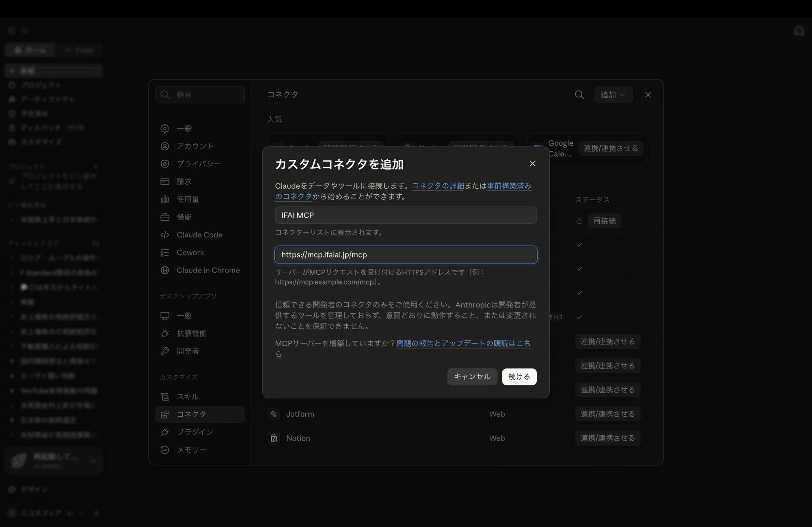The width and height of the screenshot is (812, 527).
Task: Open 開発者 settings
Action: 200,351
